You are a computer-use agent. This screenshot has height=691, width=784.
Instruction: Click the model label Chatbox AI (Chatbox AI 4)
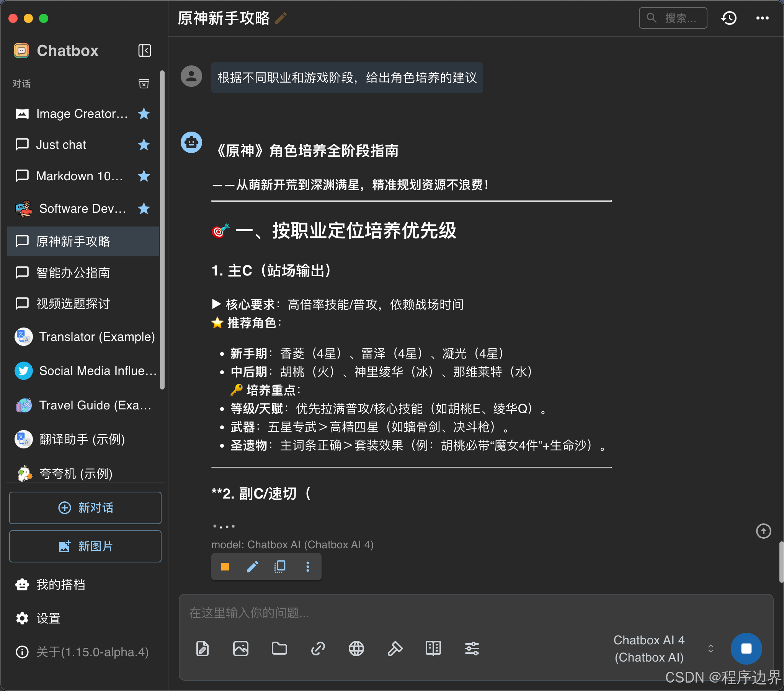tap(292, 544)
